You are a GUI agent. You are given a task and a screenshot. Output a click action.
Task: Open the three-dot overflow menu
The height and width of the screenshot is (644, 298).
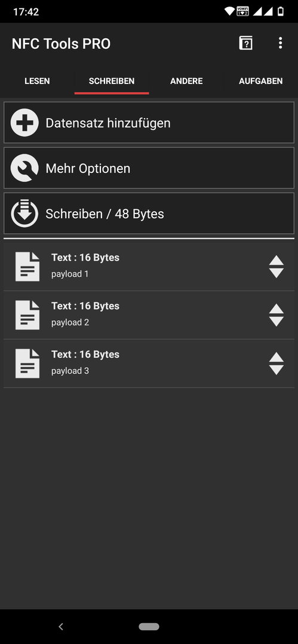point(280,43)
